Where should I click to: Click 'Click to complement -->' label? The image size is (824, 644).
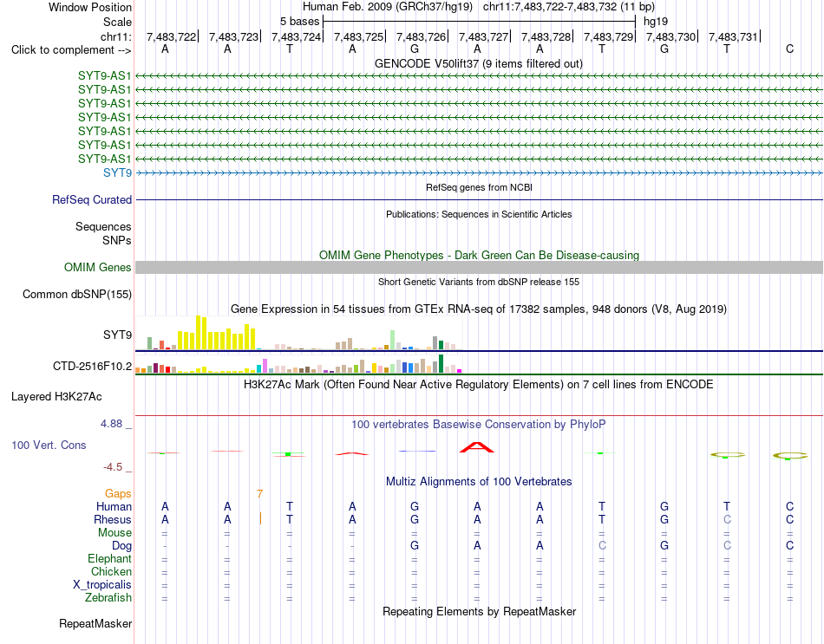tap(71, 50)
